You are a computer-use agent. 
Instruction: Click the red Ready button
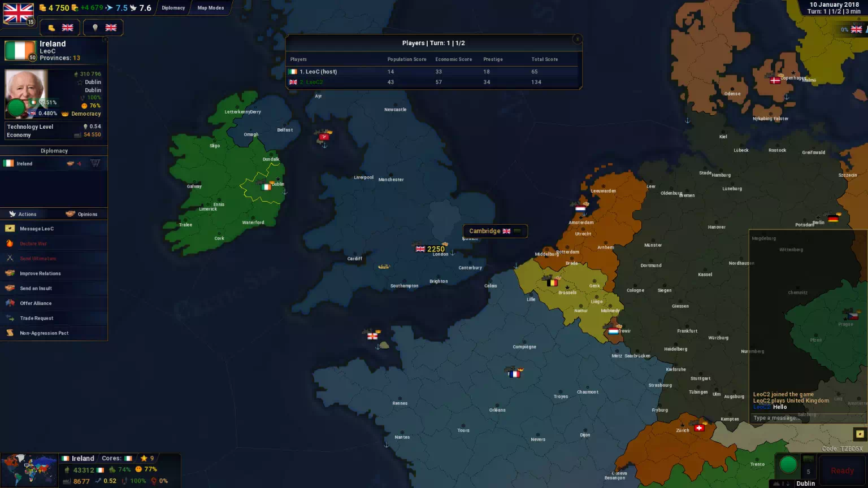click(x=842, y=470)
